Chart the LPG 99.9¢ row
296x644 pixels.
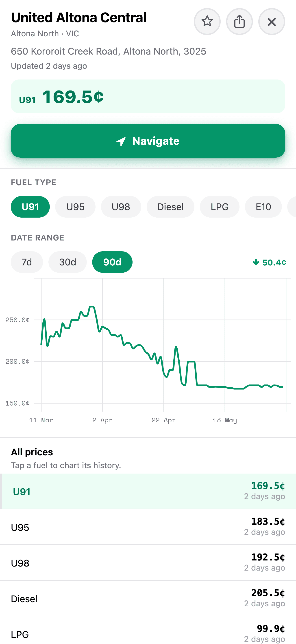[x=148, y=631]
